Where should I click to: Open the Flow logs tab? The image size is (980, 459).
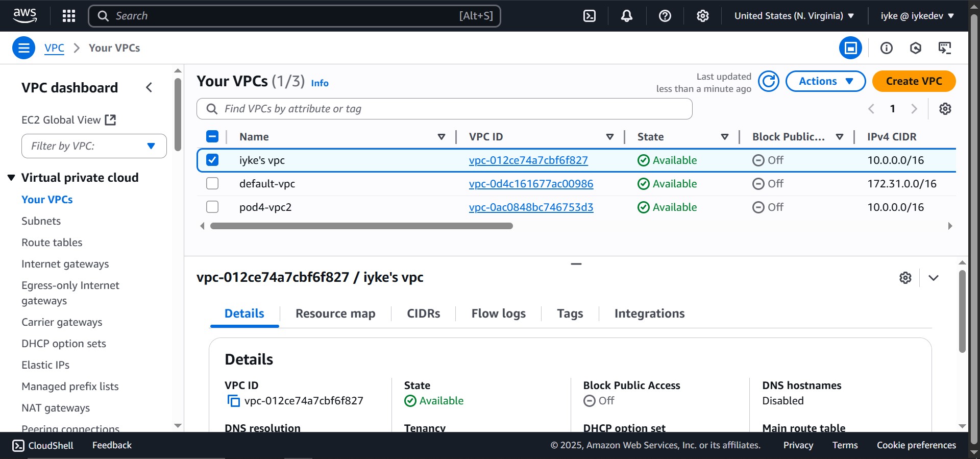click(x=498, y=313)
